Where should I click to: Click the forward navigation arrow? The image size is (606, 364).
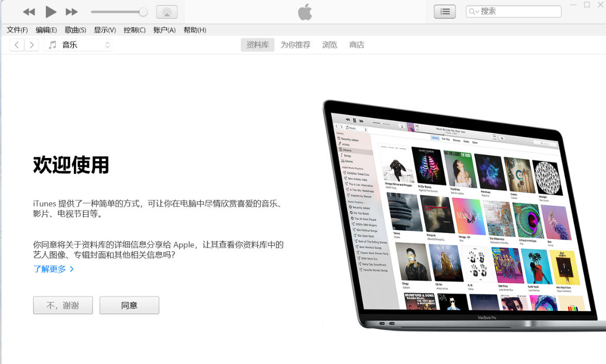coord(32,44)
